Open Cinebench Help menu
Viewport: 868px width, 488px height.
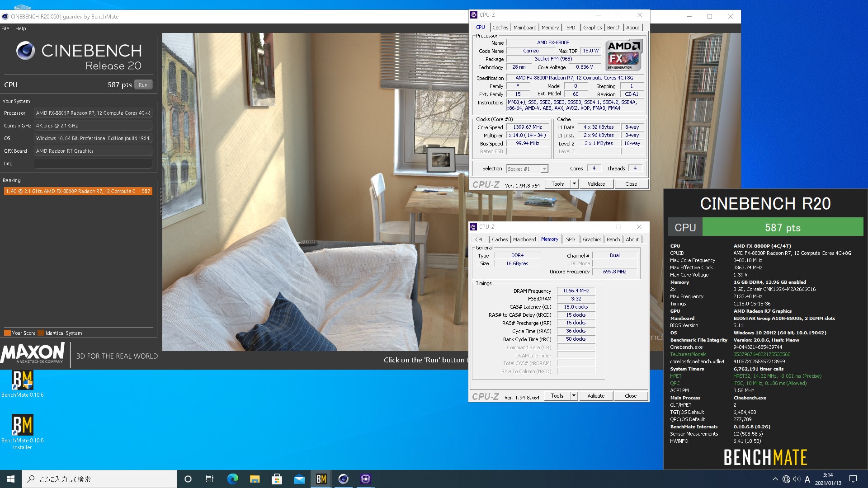pos(21,28)
